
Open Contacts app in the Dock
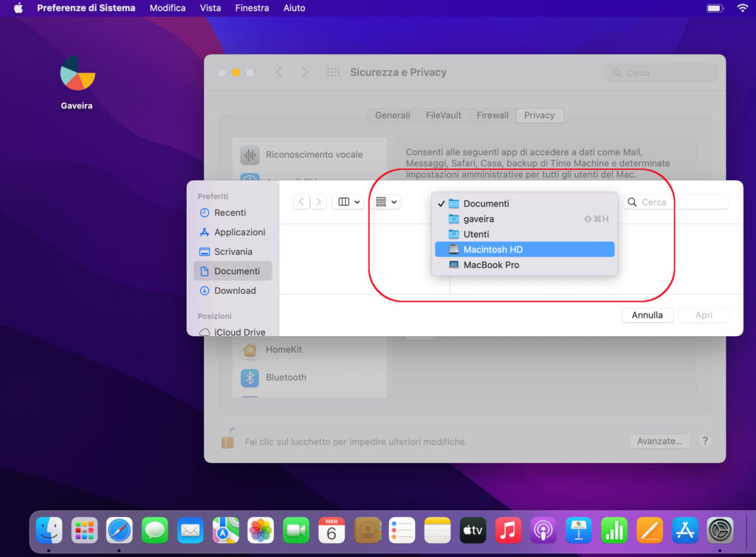[367, 530]
